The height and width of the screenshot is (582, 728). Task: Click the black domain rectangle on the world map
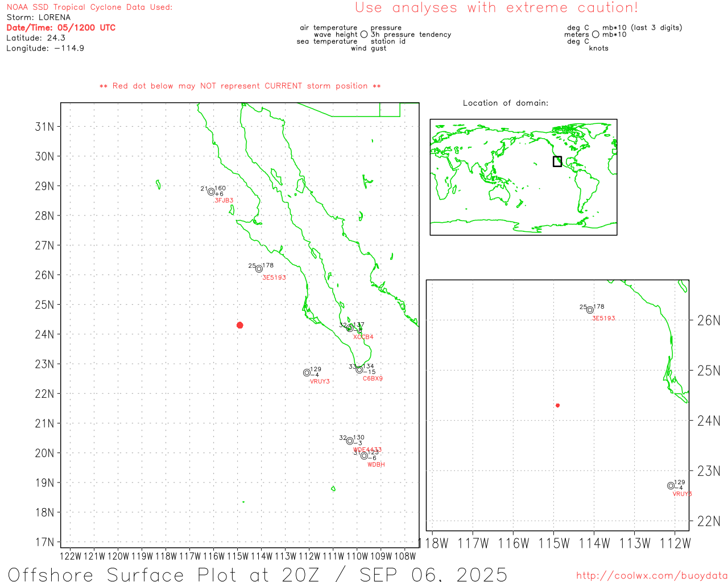pos(557,161)
